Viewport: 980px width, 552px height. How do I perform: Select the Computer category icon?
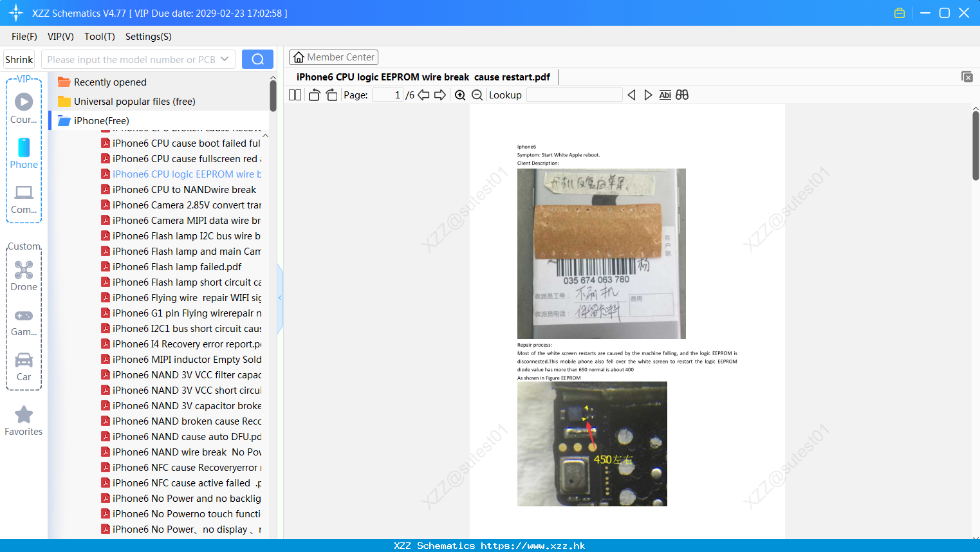(x=24, y=192)
